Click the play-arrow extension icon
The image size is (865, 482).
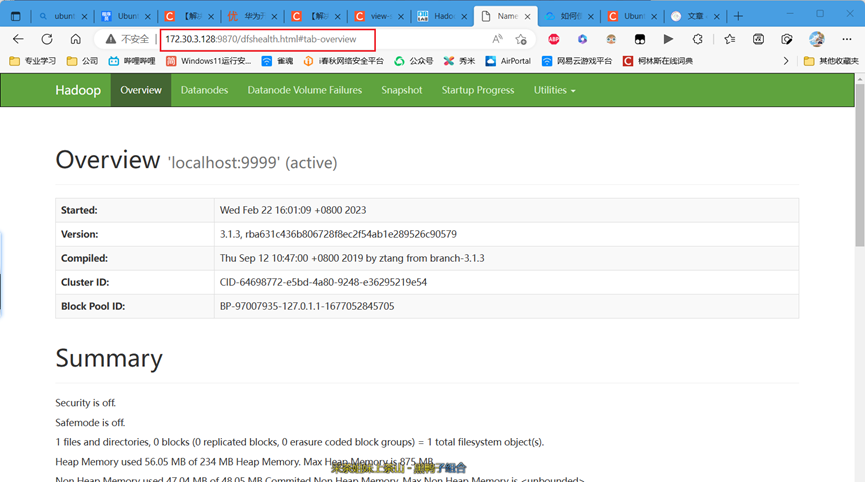click(x=668, y=39)
